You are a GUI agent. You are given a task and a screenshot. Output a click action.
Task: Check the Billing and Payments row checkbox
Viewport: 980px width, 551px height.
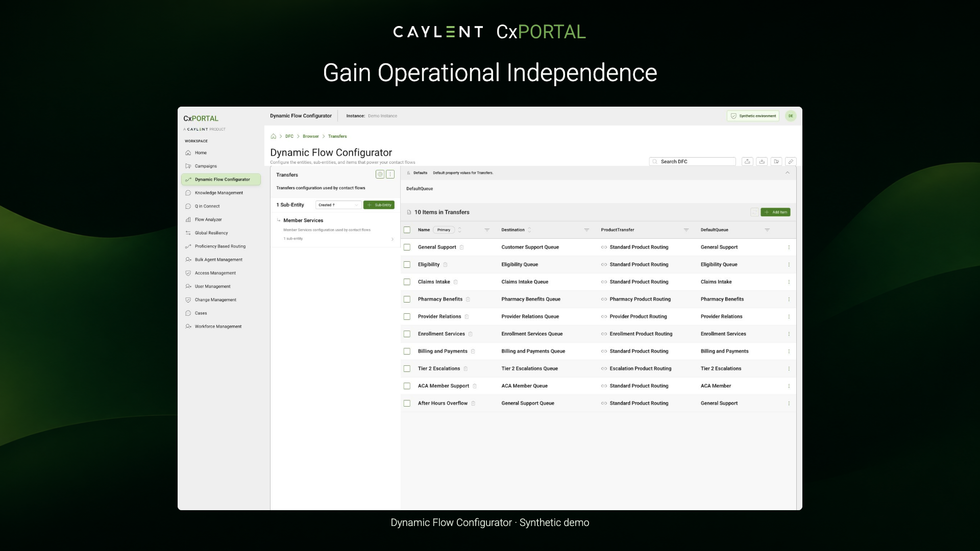click(x=407, y=352)
